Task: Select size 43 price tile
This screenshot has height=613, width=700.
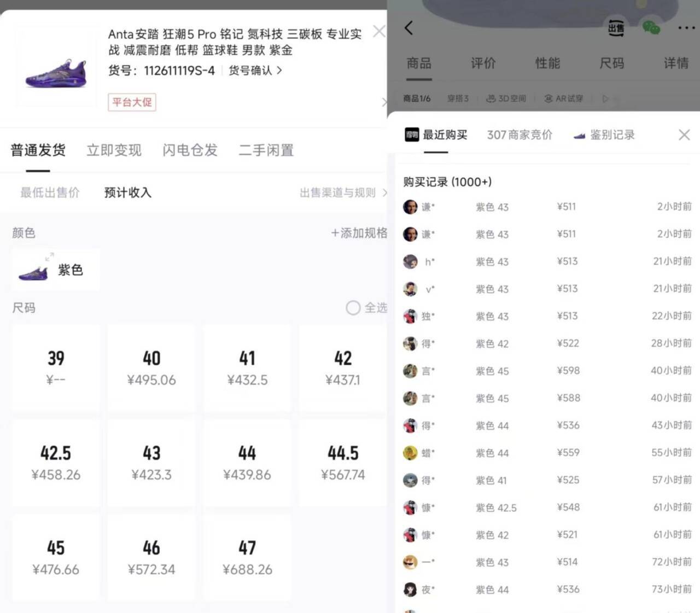Action: [x=151, y=463]
